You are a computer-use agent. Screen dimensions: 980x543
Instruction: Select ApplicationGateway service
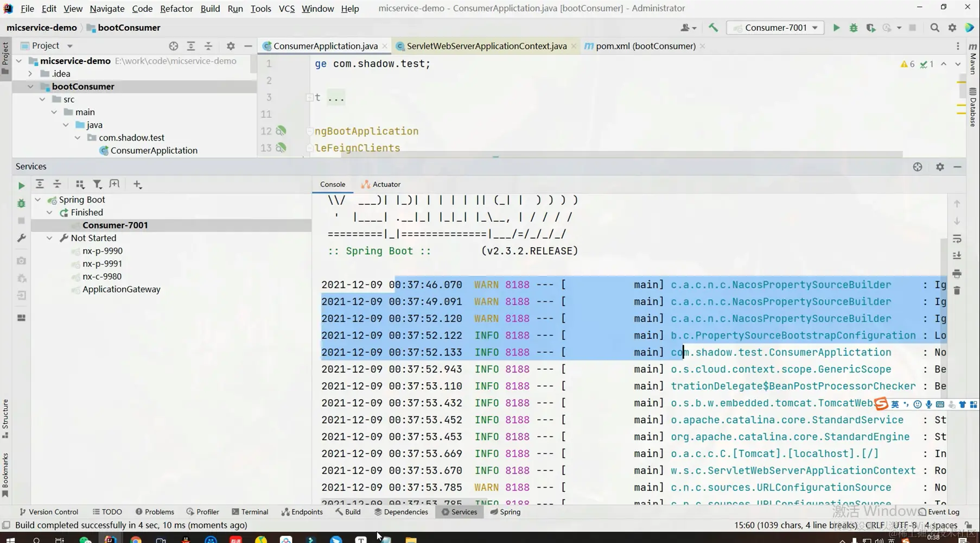click(x=121, y=289)
